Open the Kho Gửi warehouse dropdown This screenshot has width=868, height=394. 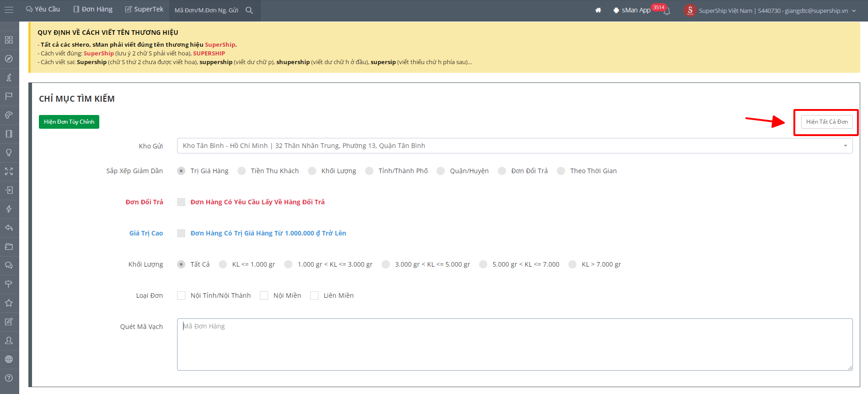pyautogui.click(x=515, y=146)
